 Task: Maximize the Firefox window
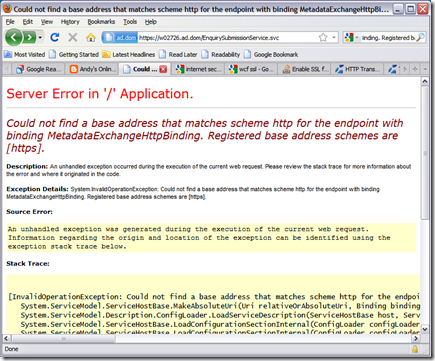[410, 9]
